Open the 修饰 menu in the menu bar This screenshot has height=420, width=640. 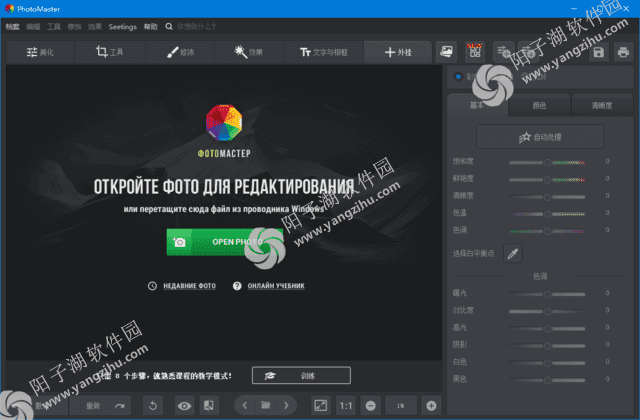(74, 27)
